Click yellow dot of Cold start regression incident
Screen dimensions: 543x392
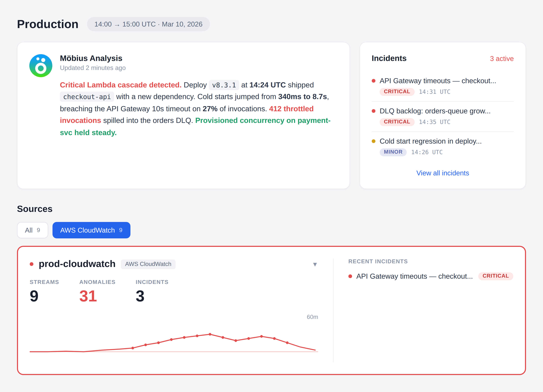[373, 141]
